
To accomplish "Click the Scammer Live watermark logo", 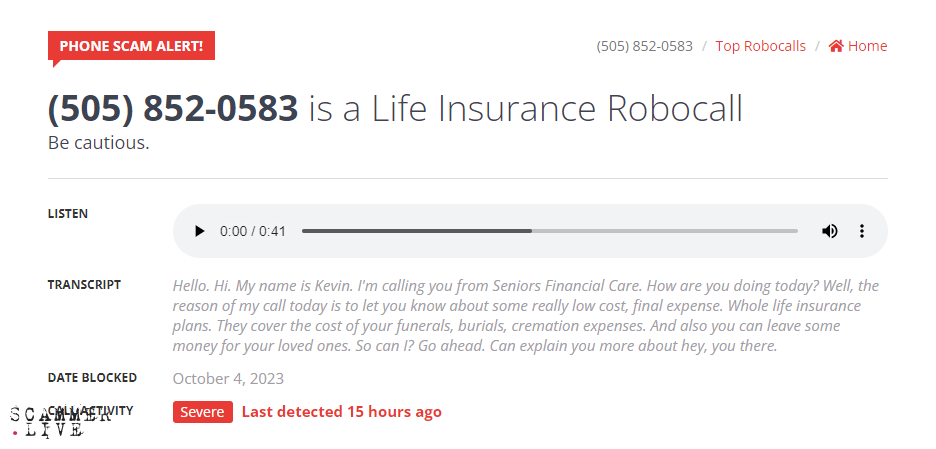I will pos(60,422).
